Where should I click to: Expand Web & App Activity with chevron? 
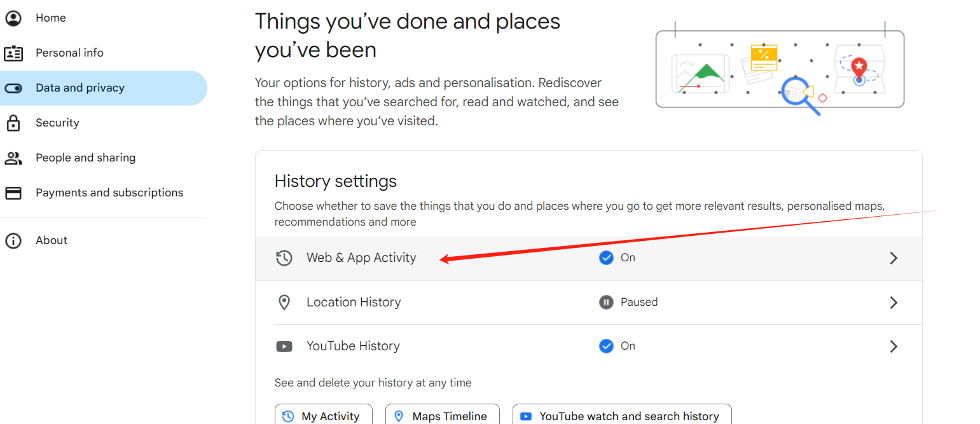[894, 258]
